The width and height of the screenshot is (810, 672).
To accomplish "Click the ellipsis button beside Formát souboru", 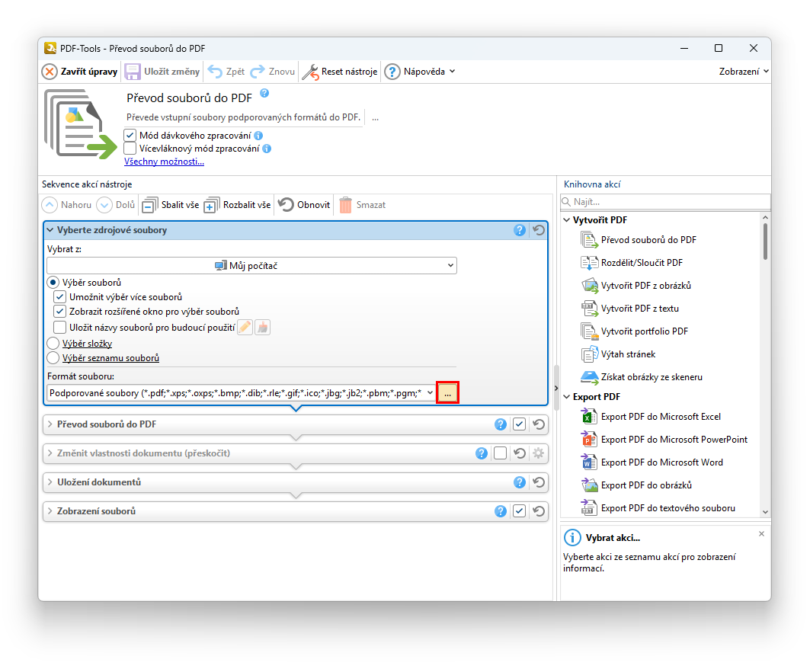I will coord(447,394).
